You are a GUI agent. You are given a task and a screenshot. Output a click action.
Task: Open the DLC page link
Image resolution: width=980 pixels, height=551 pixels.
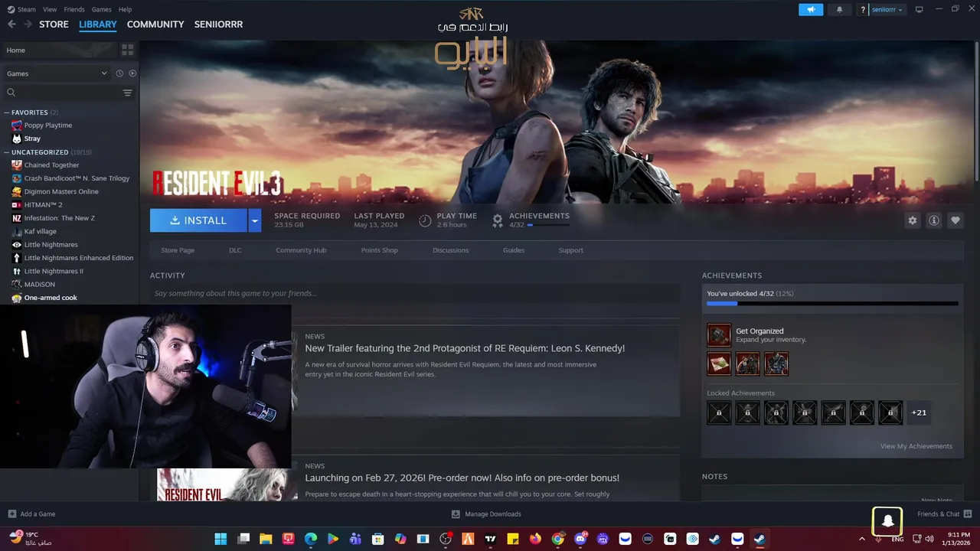(x=235, y=250)
